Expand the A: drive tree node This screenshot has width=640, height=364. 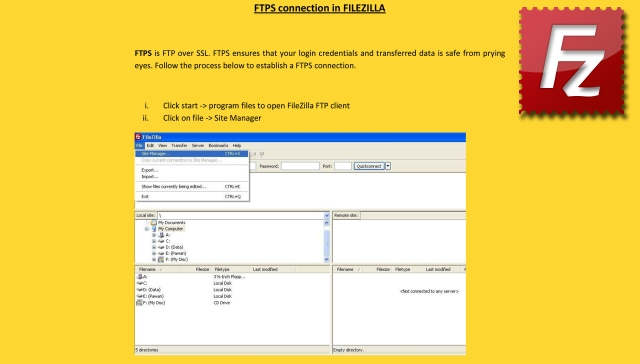154,235
